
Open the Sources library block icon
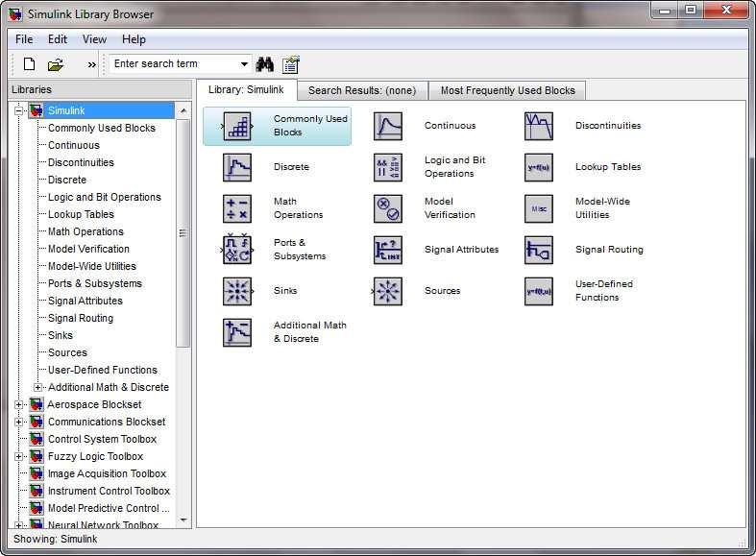388,291
